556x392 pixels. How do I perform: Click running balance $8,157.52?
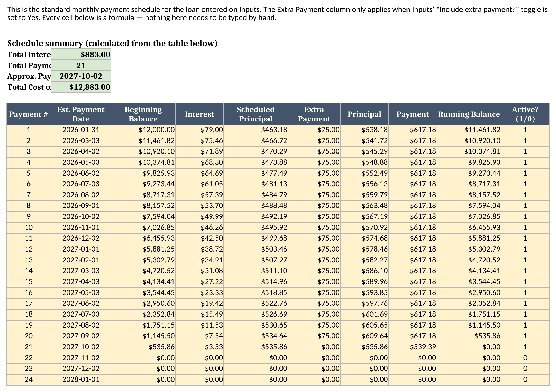[469, 195]
